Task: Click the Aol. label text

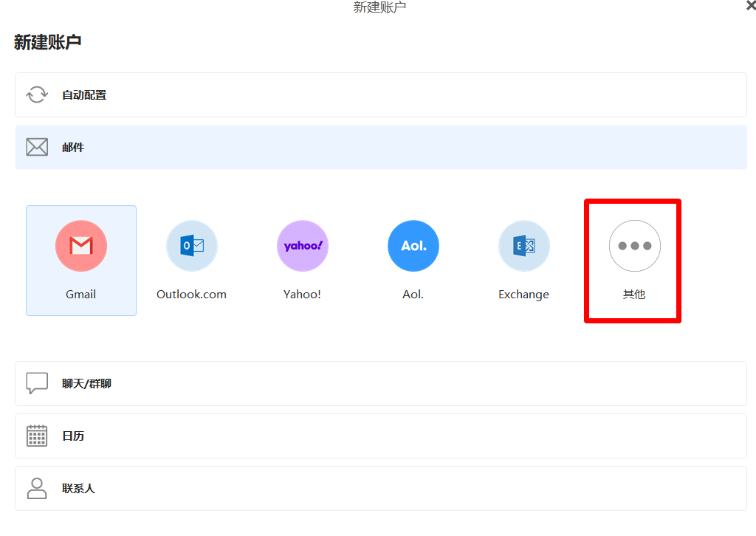Action: click(413, 295)
